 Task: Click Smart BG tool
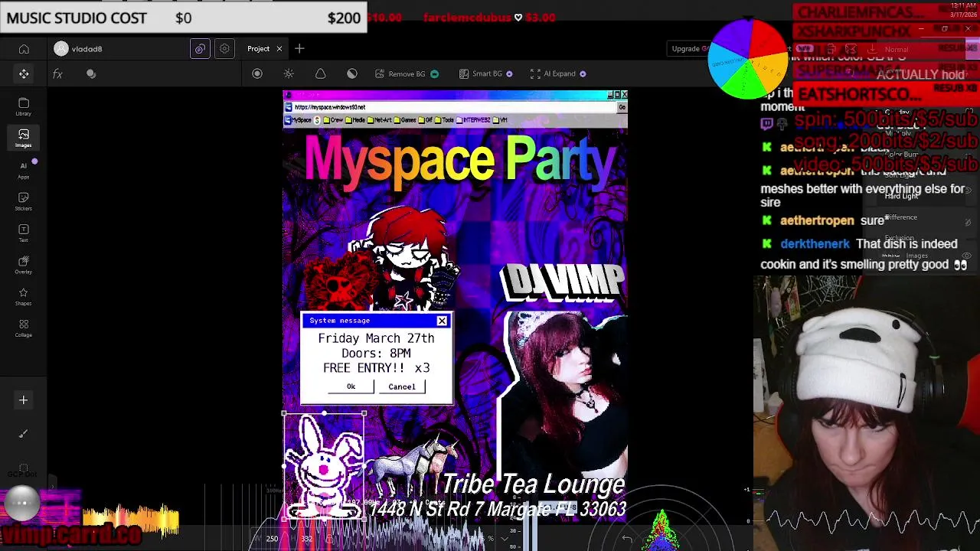point(486,73)
